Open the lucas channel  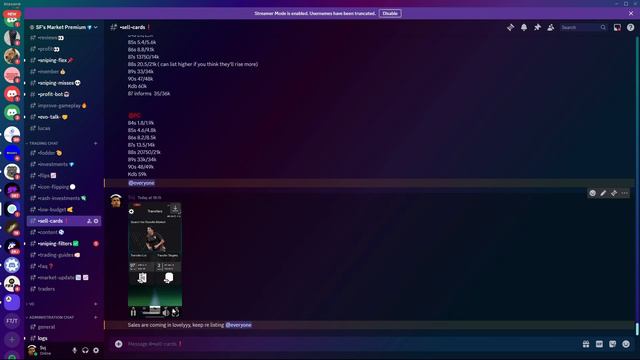[64, 129]
